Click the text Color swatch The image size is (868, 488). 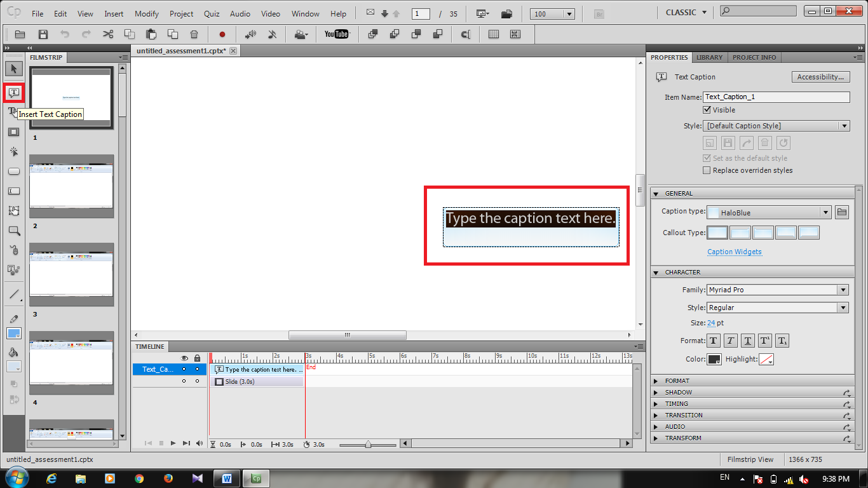point(714,360)
